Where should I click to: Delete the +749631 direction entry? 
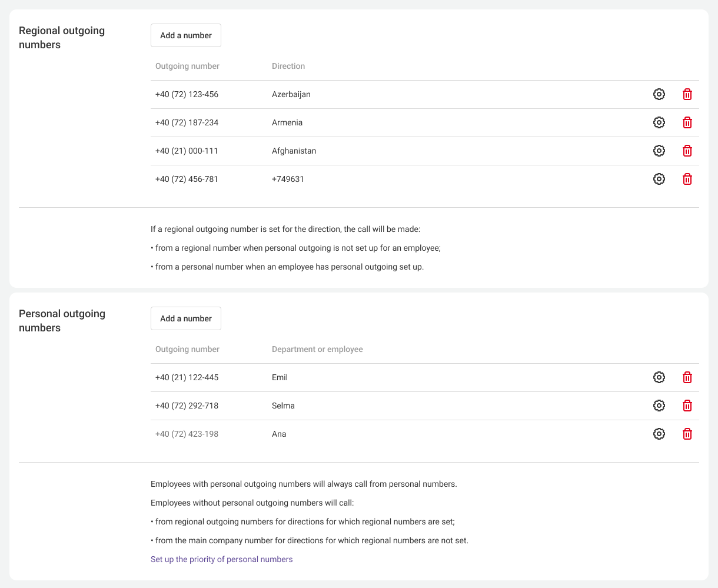[x=687, y=179]
